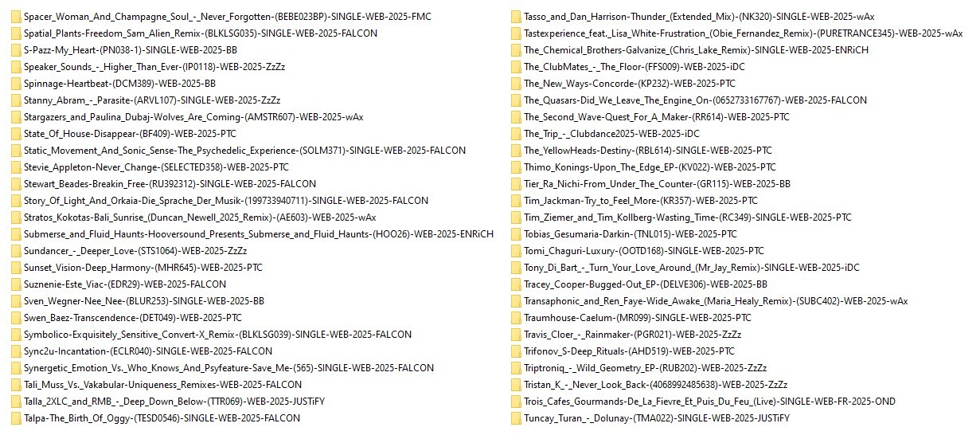
Task: Click folder icon by Stevie_Appleton-Never_Change
Action: [x=15, y=167]
